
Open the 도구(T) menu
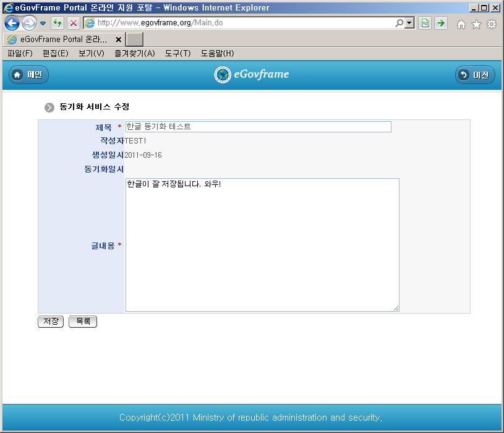pyautogui.click(x=177, y=54)
